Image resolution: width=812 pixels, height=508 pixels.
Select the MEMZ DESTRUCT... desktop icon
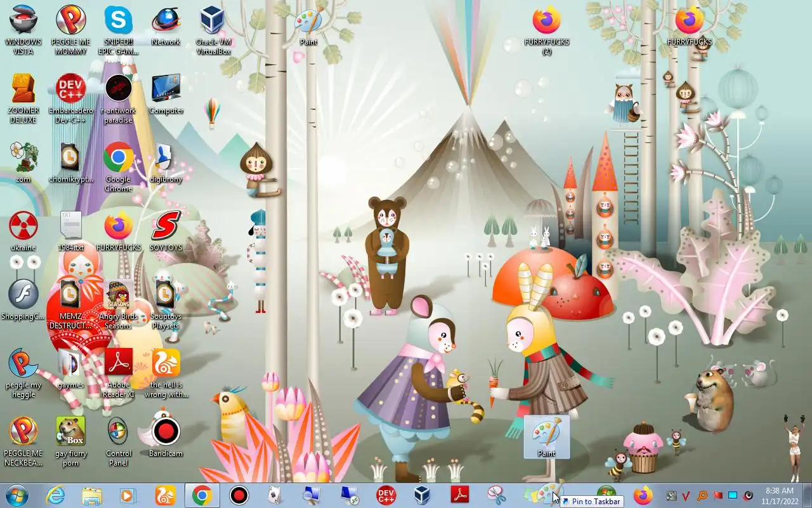tap(70, 304)
